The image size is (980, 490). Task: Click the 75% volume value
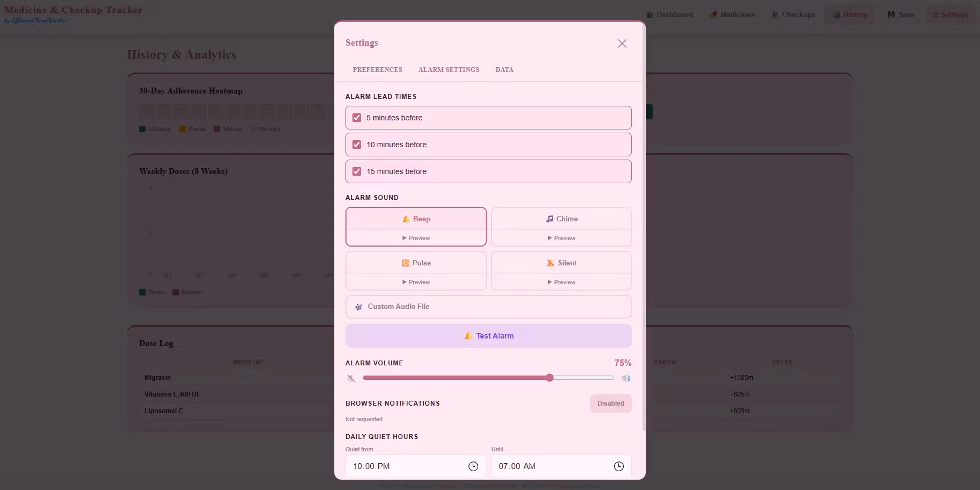[623, 363]
